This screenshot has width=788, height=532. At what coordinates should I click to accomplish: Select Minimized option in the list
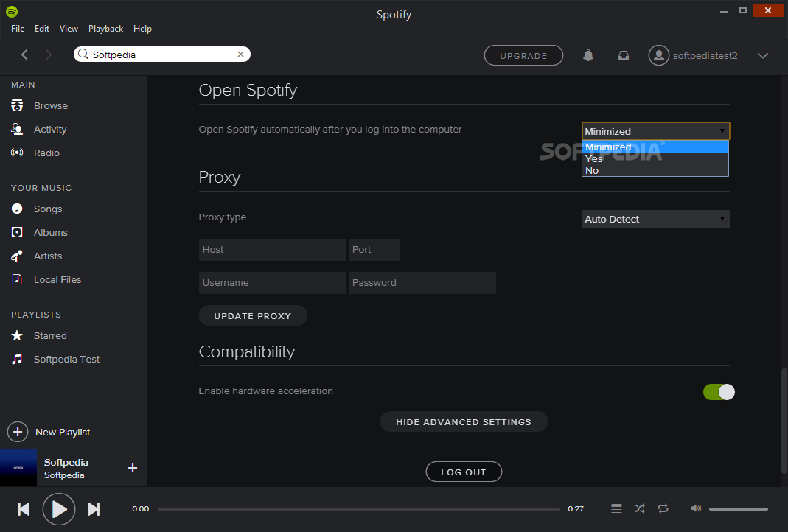click(x=655, y=147)
